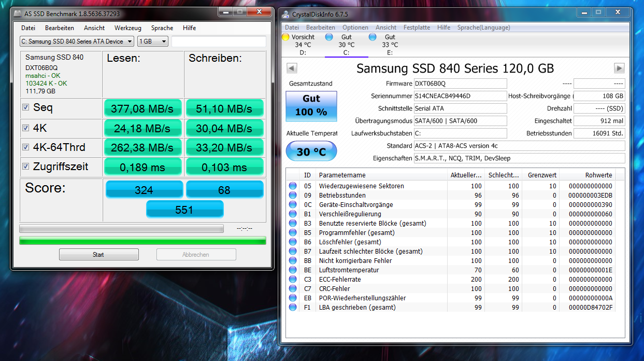Click the status orb for Betriebsstunden row
Viewport: 644px width, 361px height.
[x=293, y=195]
